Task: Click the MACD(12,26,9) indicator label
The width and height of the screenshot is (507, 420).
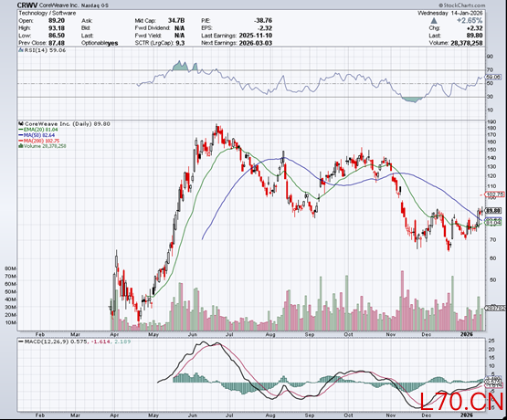Action: click(47, 341)
